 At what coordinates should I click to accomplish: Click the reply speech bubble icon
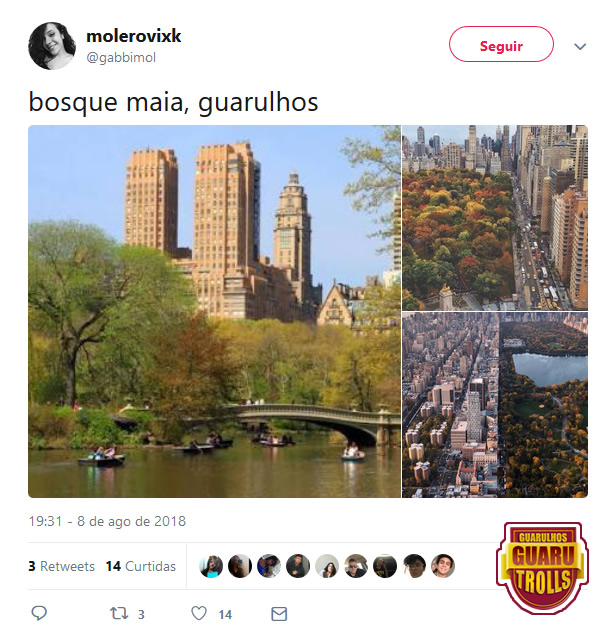click(x=39, y=613)
